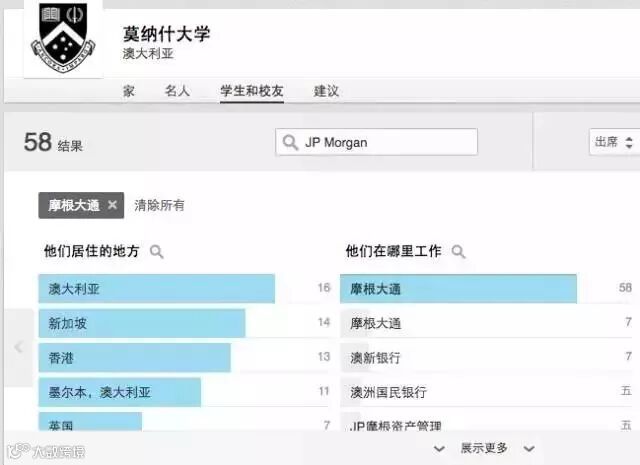Select the 澳洲国民银行 employer row
Image resolution: width=640 pixels, height=465 pixels.
coord(486,392)
